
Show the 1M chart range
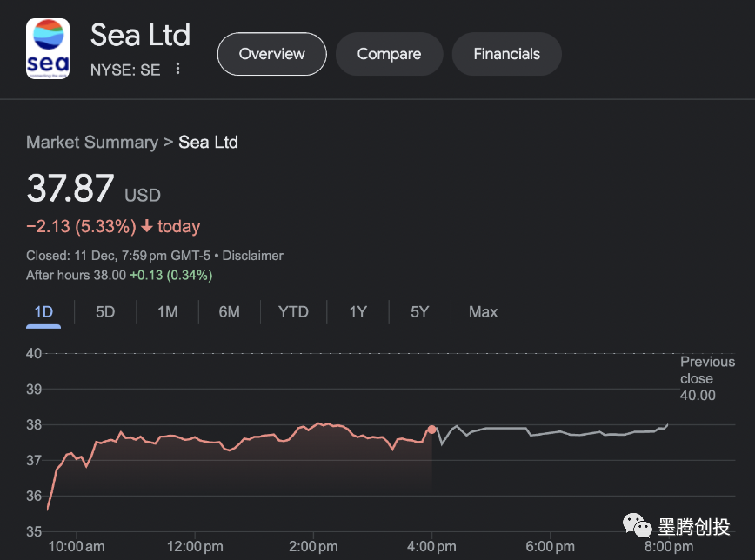167,312
